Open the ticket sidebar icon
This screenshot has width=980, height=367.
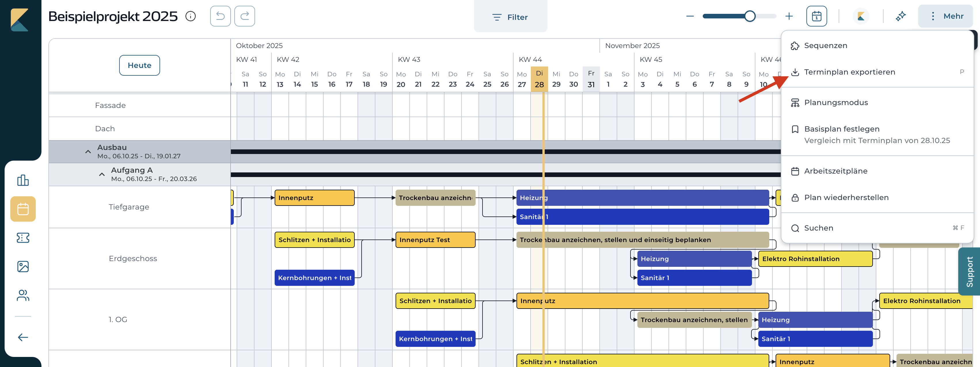[x=23, y=238]
